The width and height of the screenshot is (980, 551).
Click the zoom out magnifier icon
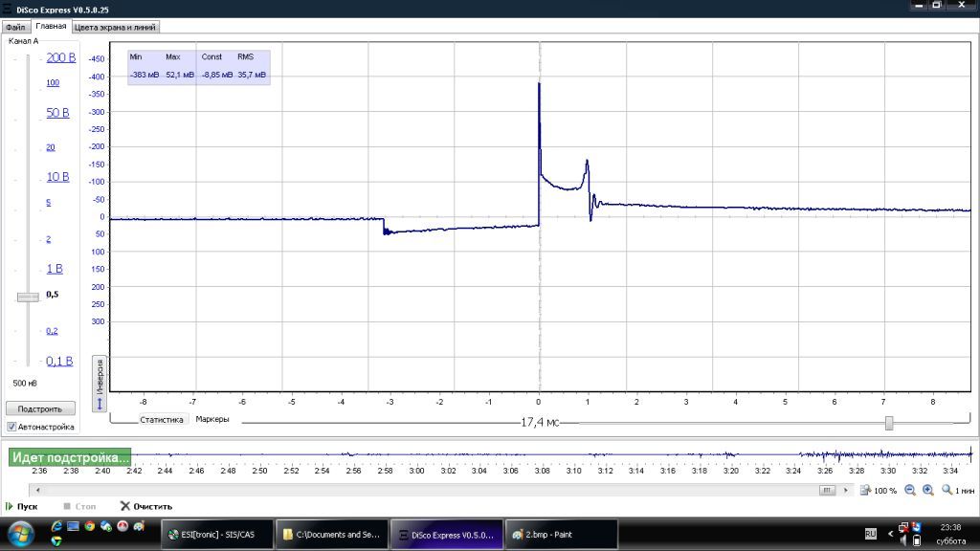point(910,491)
